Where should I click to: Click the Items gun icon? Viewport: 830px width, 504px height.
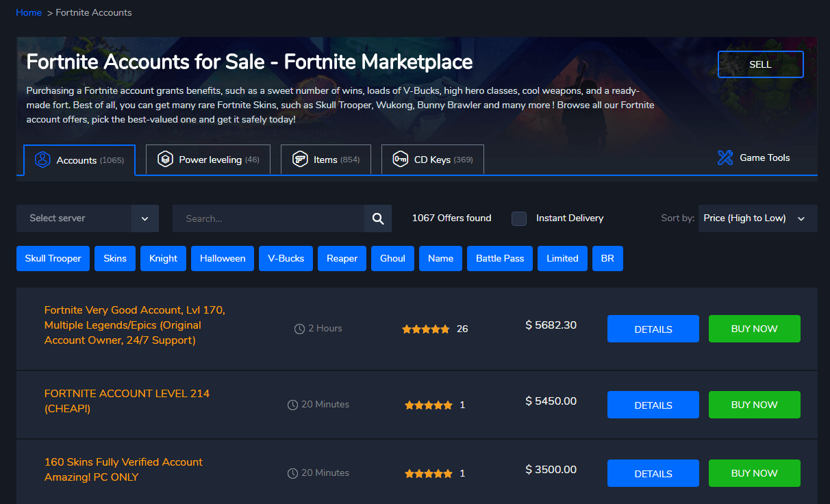click(x=300, y=160)
